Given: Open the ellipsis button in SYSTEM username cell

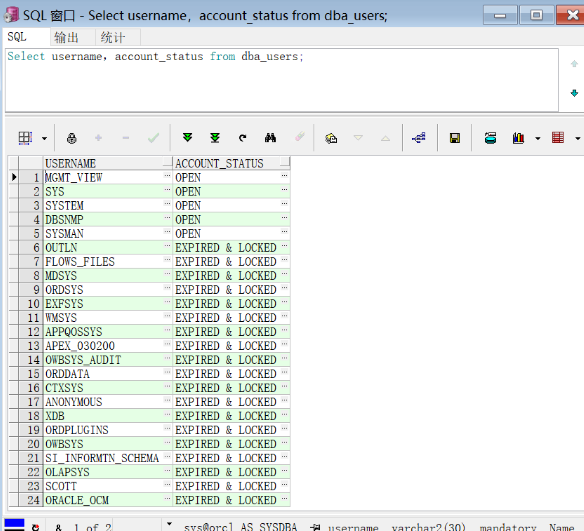Looking at the screenshot, I should point(167,203).
